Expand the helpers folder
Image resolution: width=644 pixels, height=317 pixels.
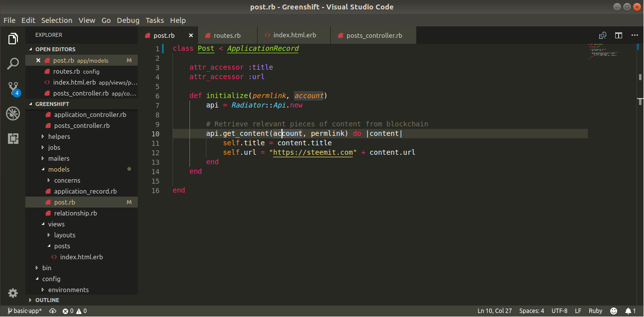coord(43,136)
